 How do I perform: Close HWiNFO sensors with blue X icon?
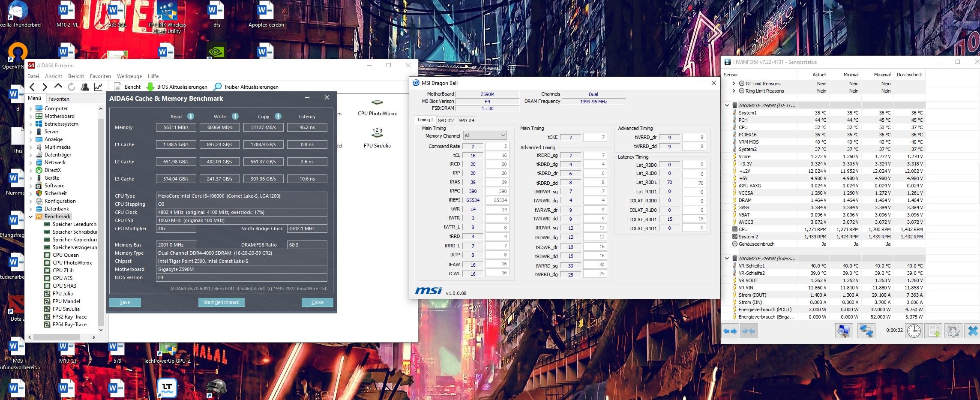coord(973,331)
